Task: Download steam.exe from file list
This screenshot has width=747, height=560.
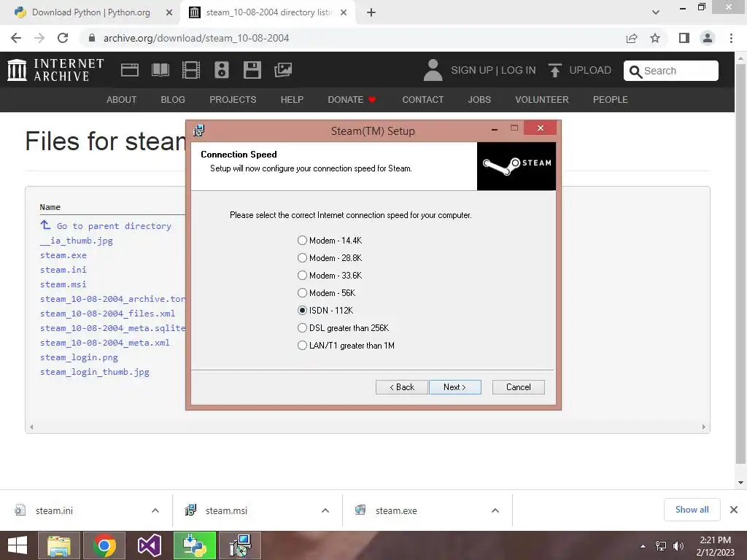Action: (x=63, y=255)
